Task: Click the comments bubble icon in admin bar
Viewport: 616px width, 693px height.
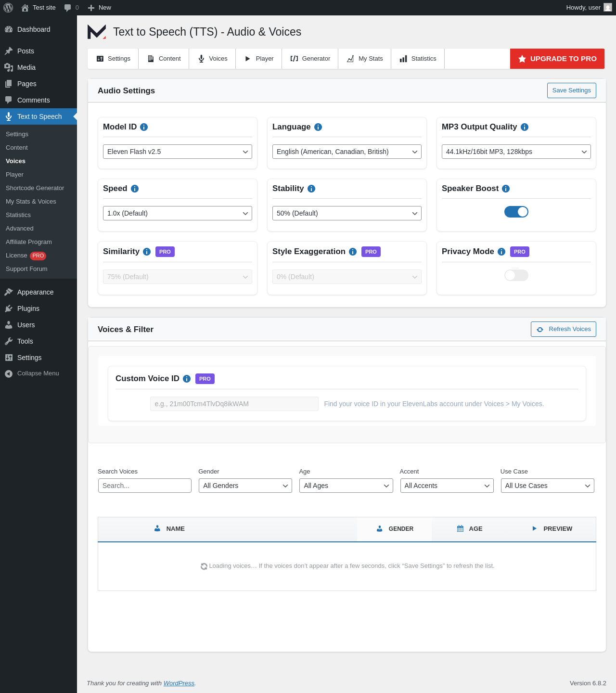Action: coord(67,8)
